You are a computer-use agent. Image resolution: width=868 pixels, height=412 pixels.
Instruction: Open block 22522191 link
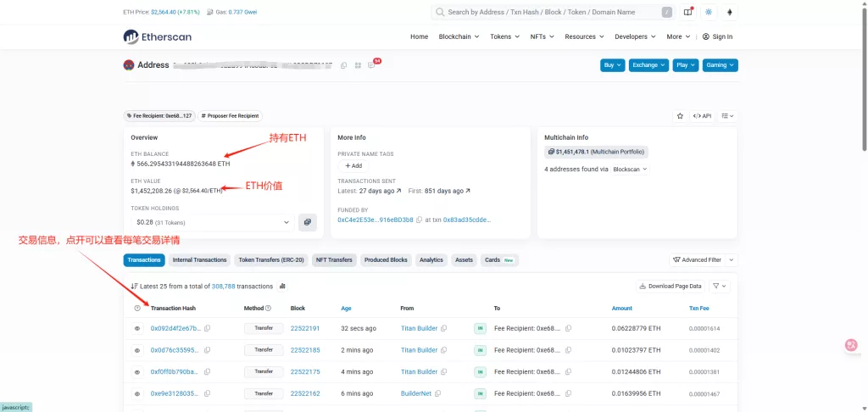click(x=305, y=328)
